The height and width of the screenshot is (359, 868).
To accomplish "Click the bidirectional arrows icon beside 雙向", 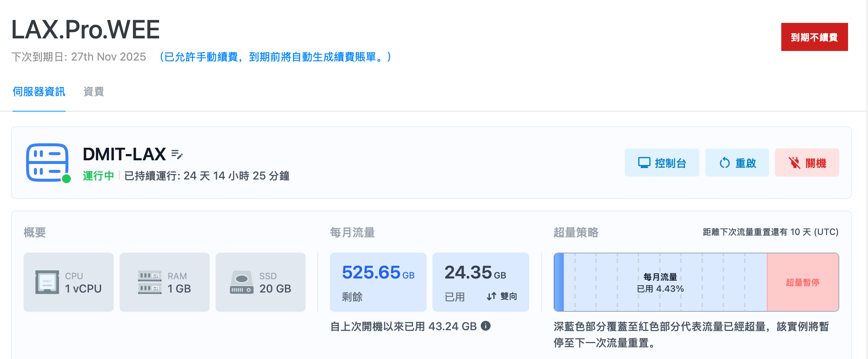I will point(491,296).
